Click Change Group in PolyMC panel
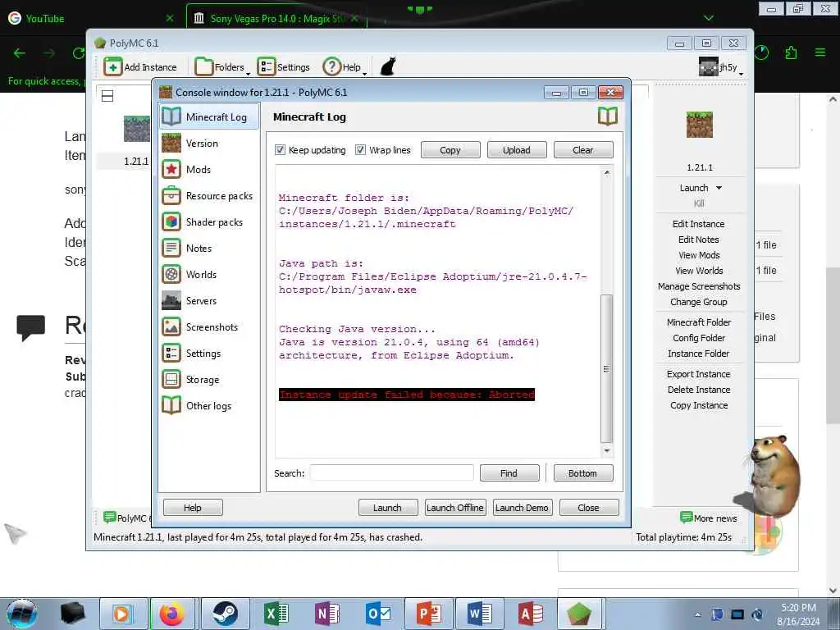840x630 pixels. (699, 302)
